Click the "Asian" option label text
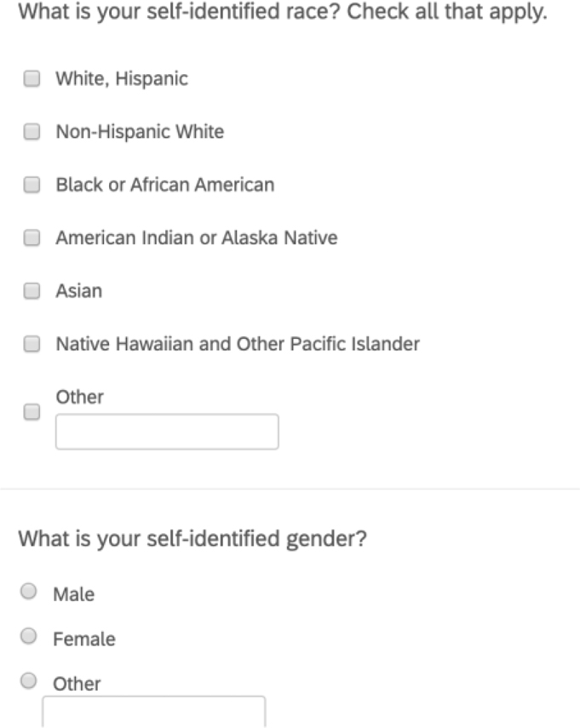 tap(79, 291)
